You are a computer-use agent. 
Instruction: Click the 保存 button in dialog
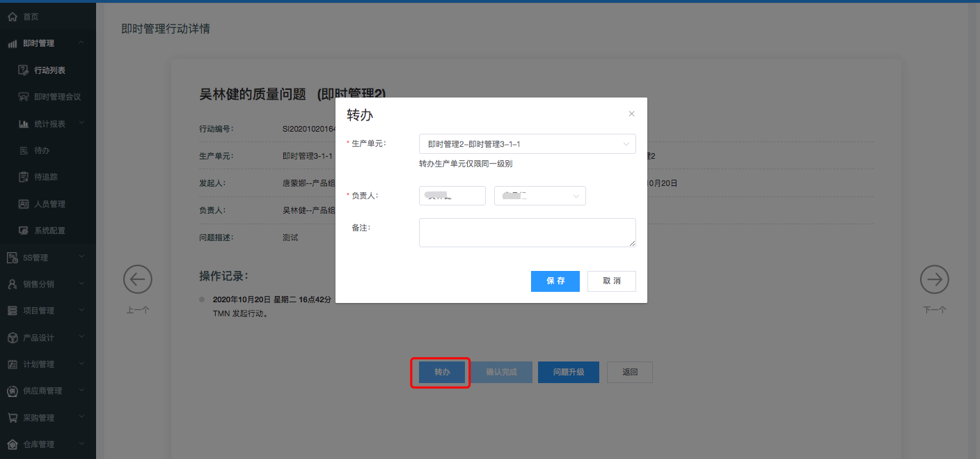(x=555, y=281)
